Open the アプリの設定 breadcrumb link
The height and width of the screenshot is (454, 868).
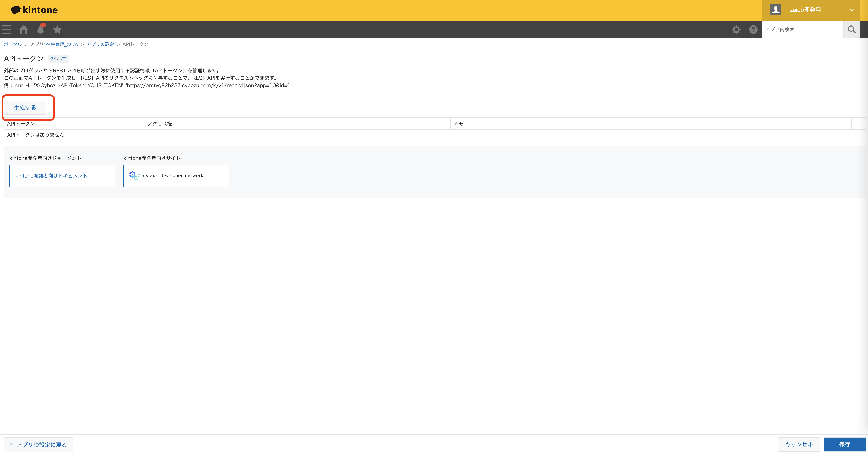pos(100,44)
